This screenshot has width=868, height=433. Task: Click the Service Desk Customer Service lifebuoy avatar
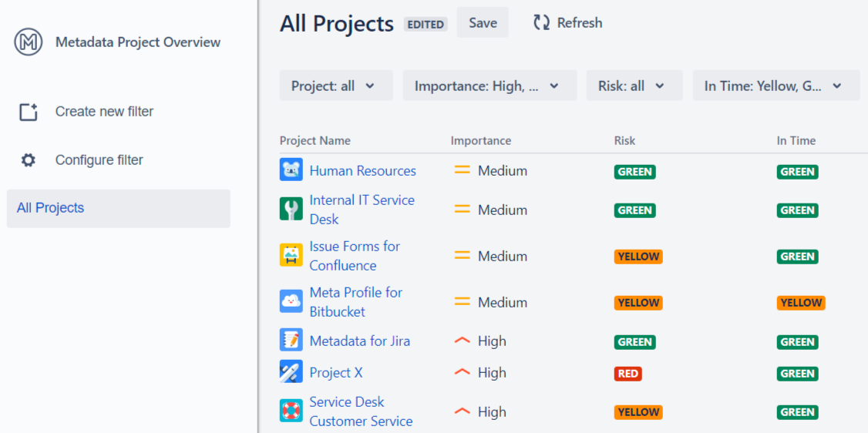[291, 411]
